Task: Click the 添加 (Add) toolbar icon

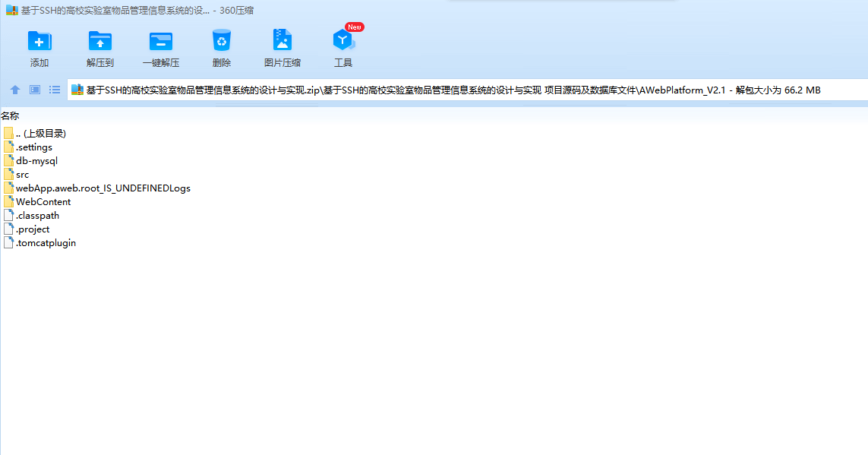Action: click(x=39, y=42)
